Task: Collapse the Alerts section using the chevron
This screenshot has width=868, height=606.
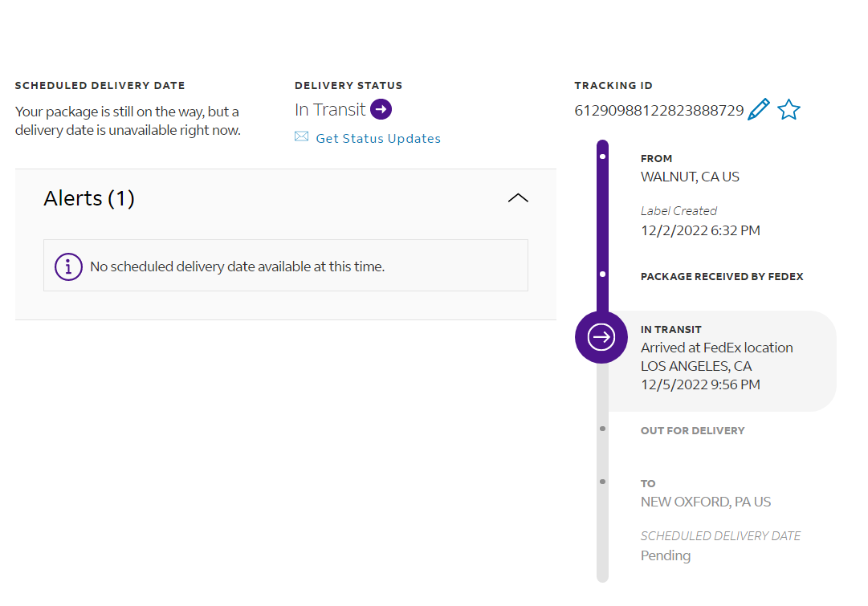Action: 518,198
